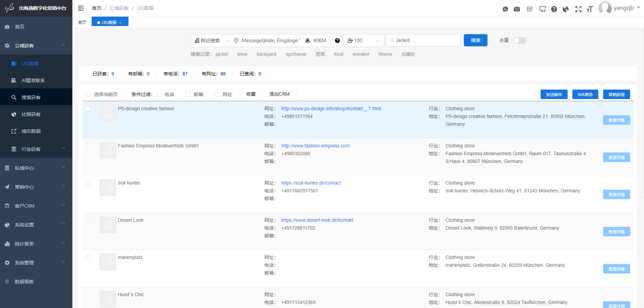Open the fashion-empress.com website link
This screenshot has width=644, height=308.
[315, 146]
